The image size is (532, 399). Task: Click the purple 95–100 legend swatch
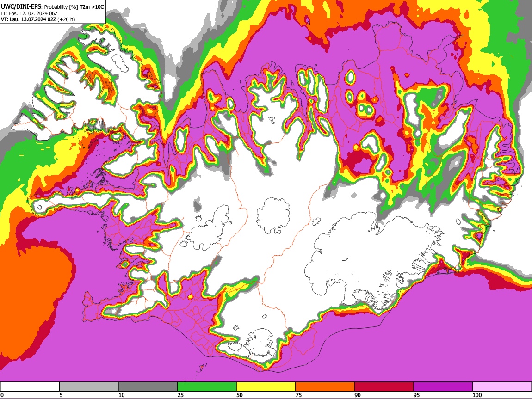click(443, 387)
